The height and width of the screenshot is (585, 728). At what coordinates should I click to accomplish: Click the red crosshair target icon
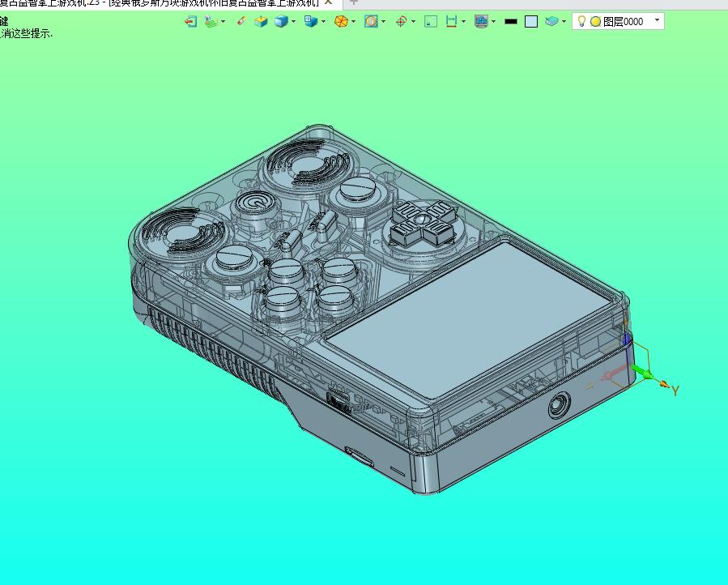pyautogui.click(x=401, y=21)
